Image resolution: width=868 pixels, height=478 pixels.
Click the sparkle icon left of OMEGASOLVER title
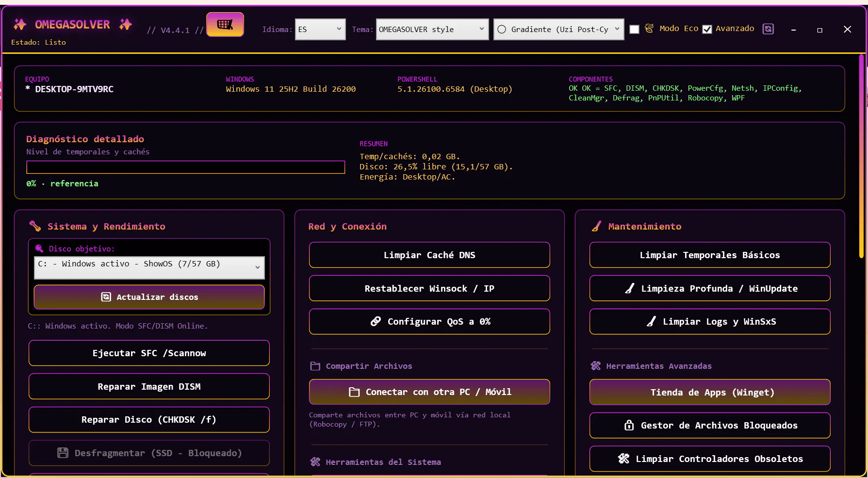20,24
